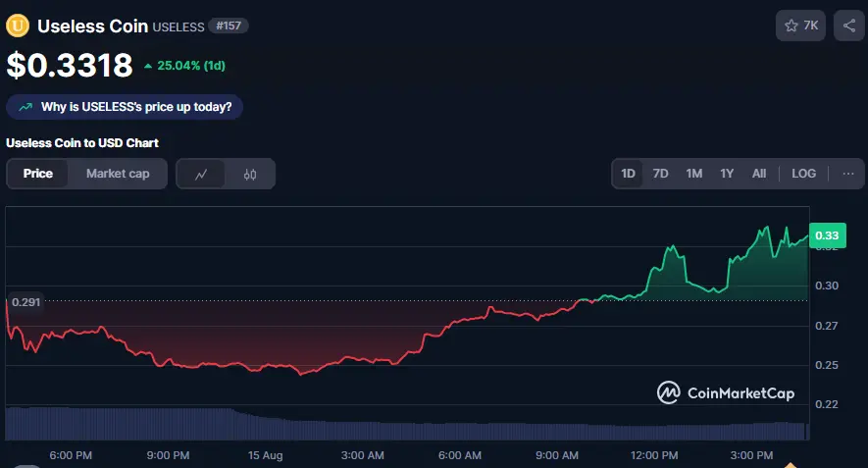
Task: Select the Market cap tab
Action: pyautogui.click(x=118, y=174)
